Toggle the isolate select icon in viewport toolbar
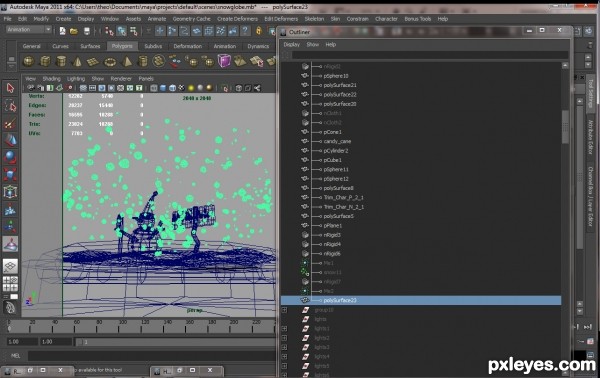 (225, 88)
